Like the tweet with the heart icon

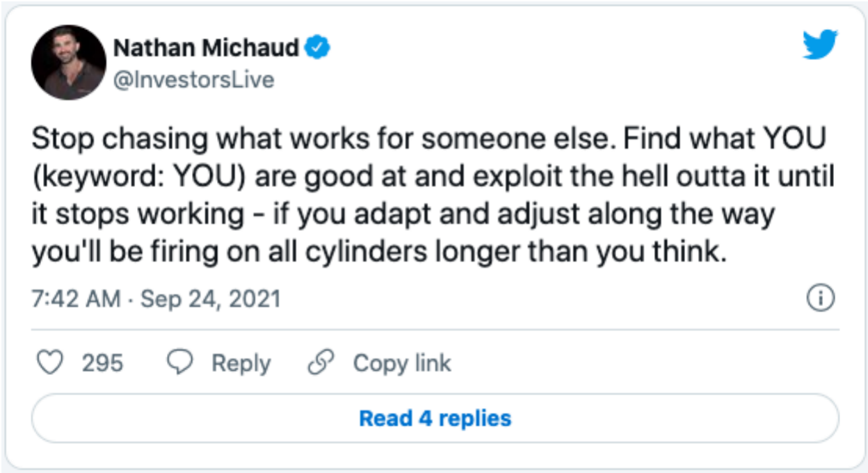49,363
